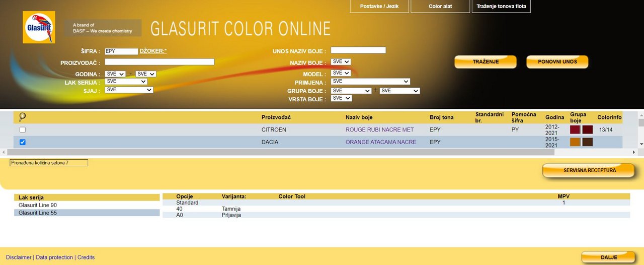Open the DŽOKER:* link
The height and width of the screenshot is (265, 644).
(x=153, y=51)
